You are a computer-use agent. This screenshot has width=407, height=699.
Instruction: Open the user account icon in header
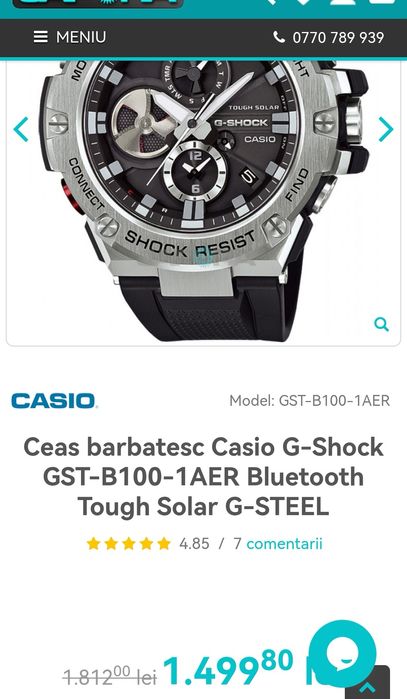click(342, 2)
